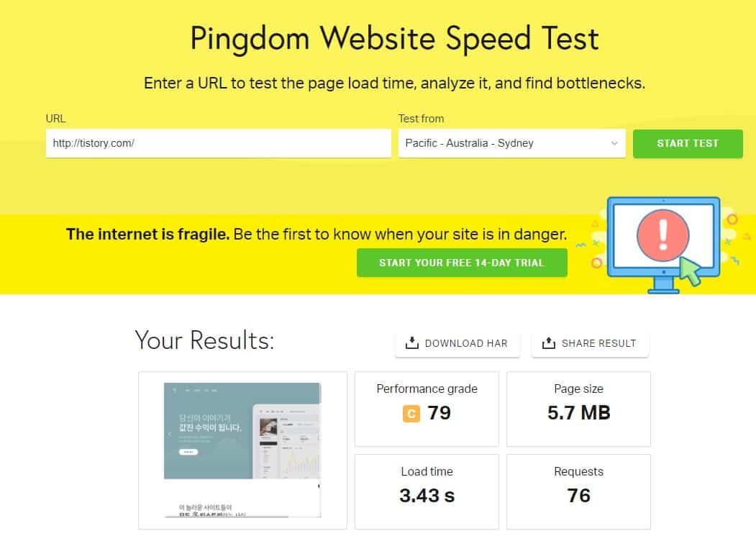756x549 pixels.
Task: Start your free 14-day trial
Action: [x=462, y=263]
